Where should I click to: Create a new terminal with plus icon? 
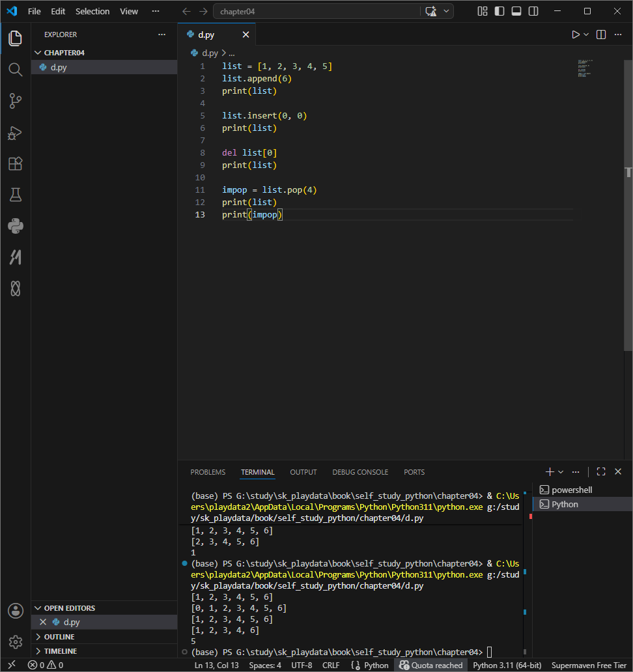[x=550, y=472]
